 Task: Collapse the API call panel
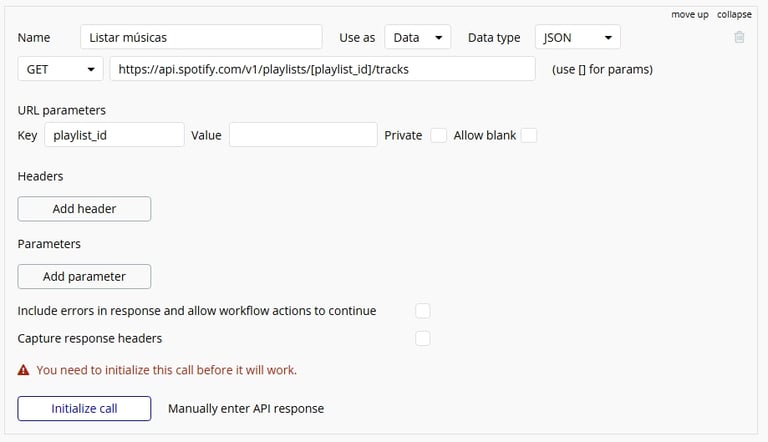[734, 15]
